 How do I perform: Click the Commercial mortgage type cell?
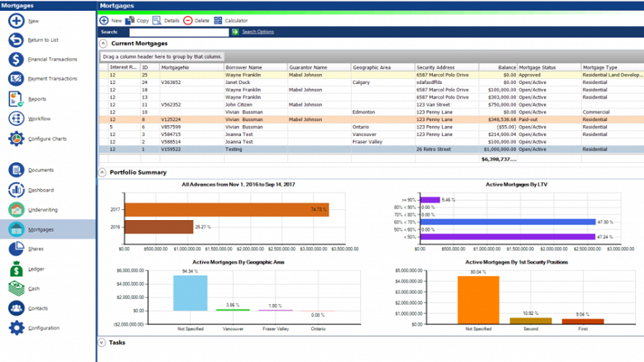pos(612,111)
